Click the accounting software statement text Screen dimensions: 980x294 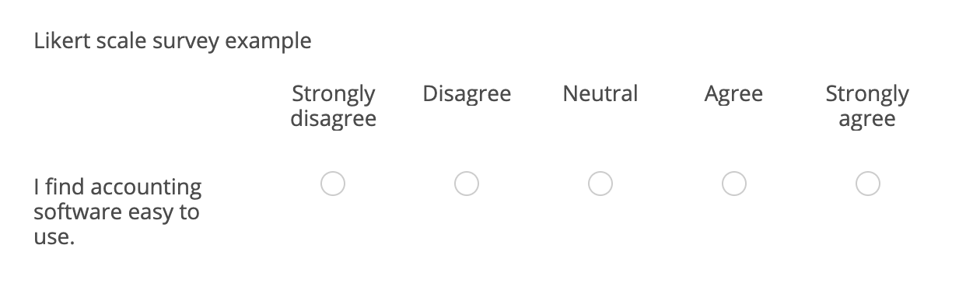117,212
